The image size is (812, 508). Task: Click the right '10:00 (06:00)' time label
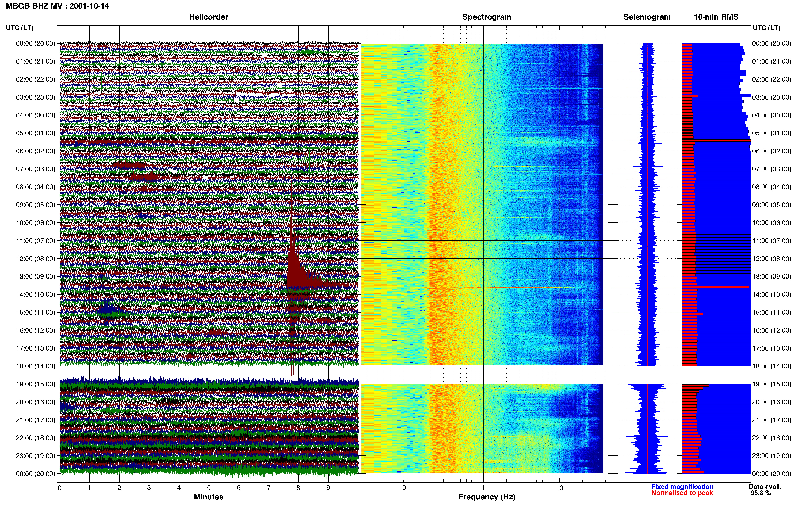tap(772, 223)
